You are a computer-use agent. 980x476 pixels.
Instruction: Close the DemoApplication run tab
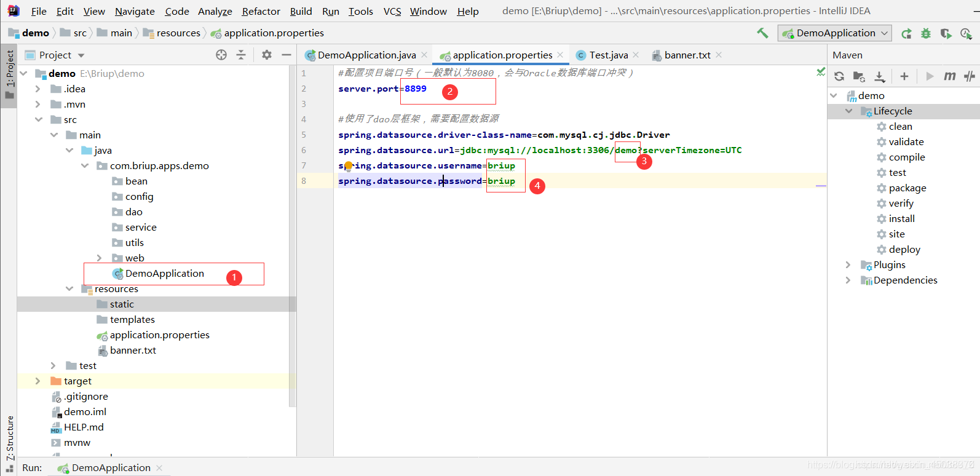click(159, 468)
